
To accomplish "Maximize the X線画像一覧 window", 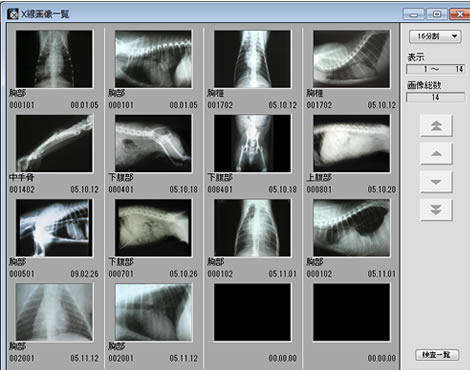I will [x=437, y=14].
